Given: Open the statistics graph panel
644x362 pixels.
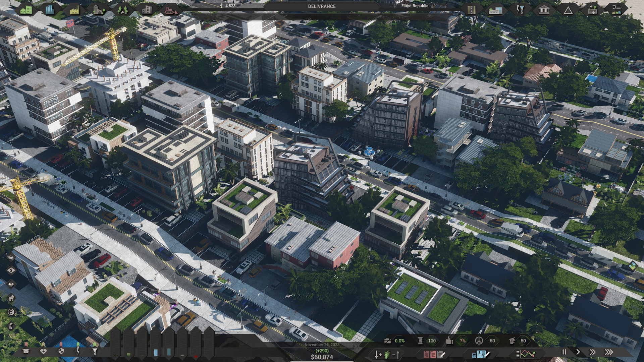Looking at the screenshot, I should [x=525, y=354].
